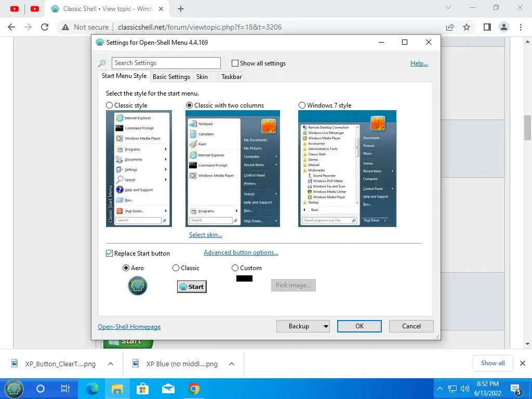Open a new browser tab
The width and height of the screenshot is (532, 399).
pyautogui.click(x=181, y=9)
